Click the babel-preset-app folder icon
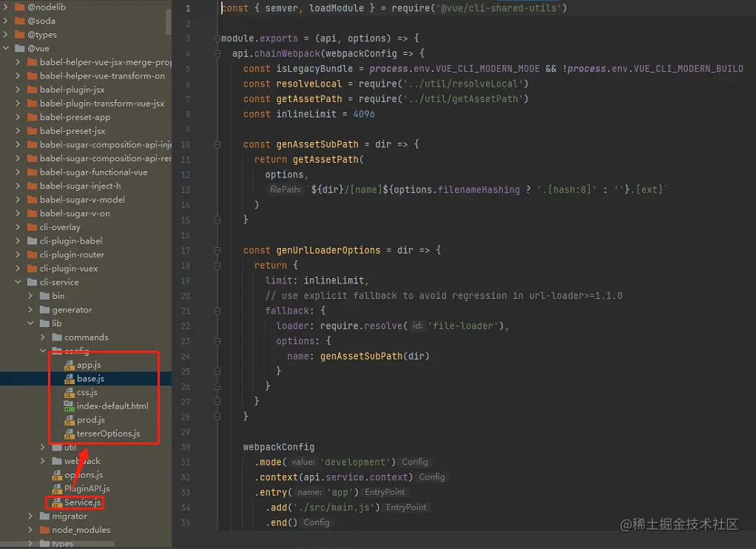This screenshot has height=549, width=756. click(x=33, y=117)
